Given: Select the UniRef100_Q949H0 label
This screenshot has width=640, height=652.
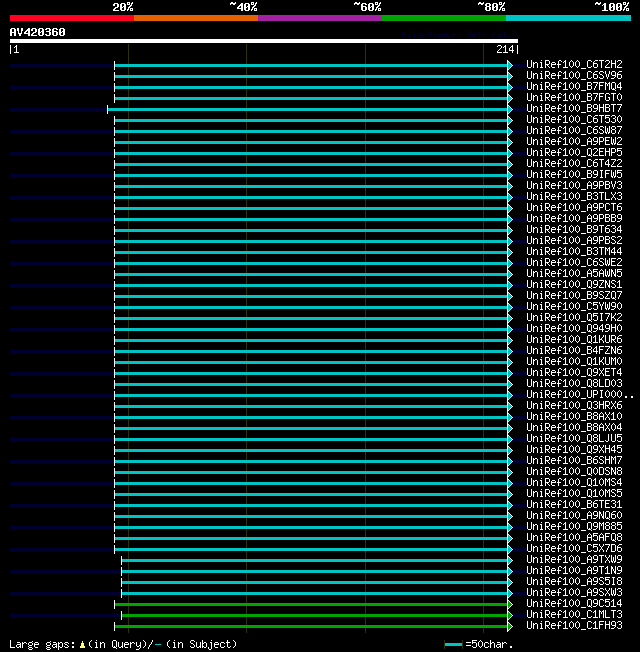Looking at the screenshot, I should pos(574,328).
